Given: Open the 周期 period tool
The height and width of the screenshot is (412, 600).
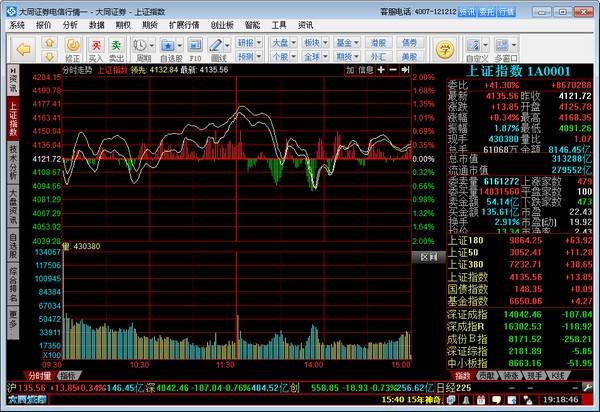Looking at the screenshot, I should tap(145, 46).
